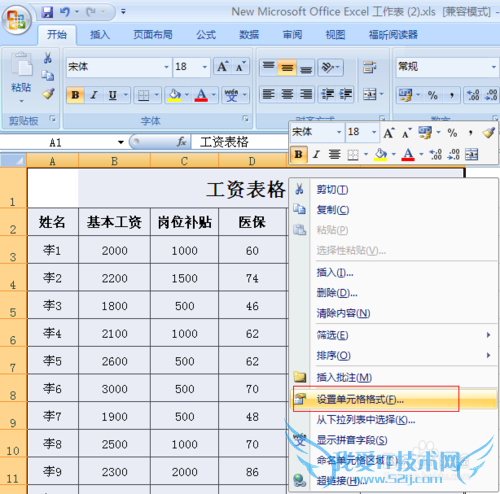The width and height of the screenshot is (500, 494).
Task: Click the phonetic guide wén icon
Action: coord(231,96)
